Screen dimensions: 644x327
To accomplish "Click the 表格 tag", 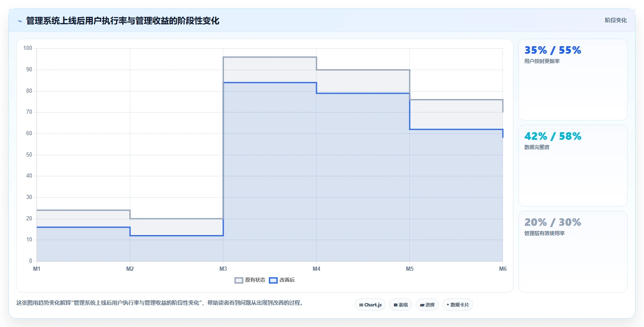I will (401, 305).
